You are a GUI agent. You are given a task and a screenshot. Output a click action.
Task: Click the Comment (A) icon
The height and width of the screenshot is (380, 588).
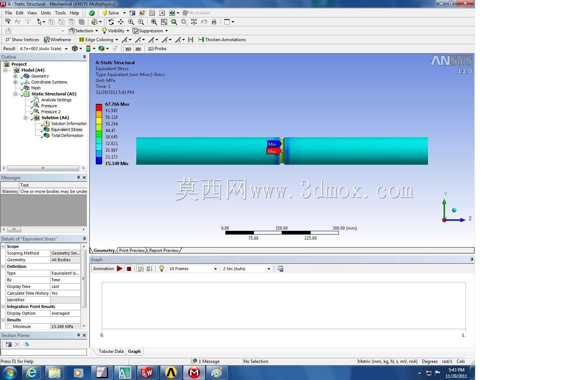tap(162, 13)
